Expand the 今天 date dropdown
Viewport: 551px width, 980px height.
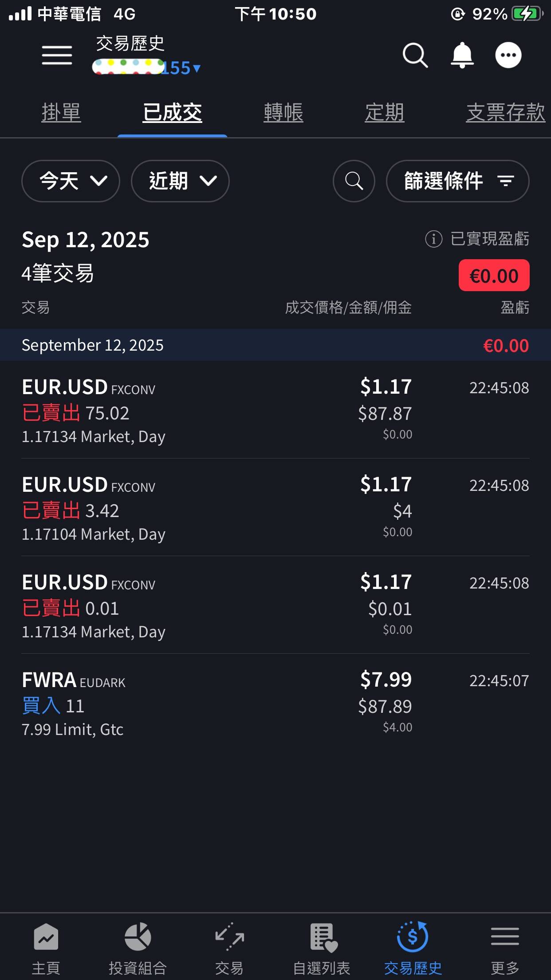(71, 181)
